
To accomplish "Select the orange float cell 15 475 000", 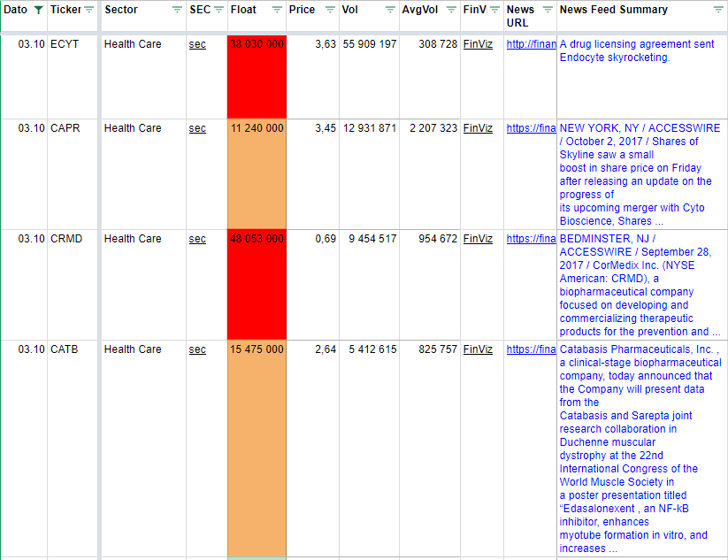I will click(x=257, y=449).
